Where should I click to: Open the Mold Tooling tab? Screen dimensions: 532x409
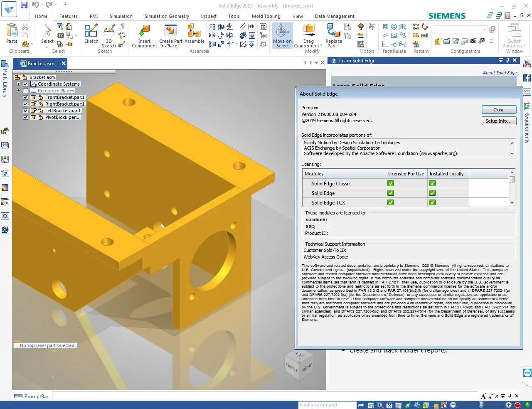tap(266, 16)
